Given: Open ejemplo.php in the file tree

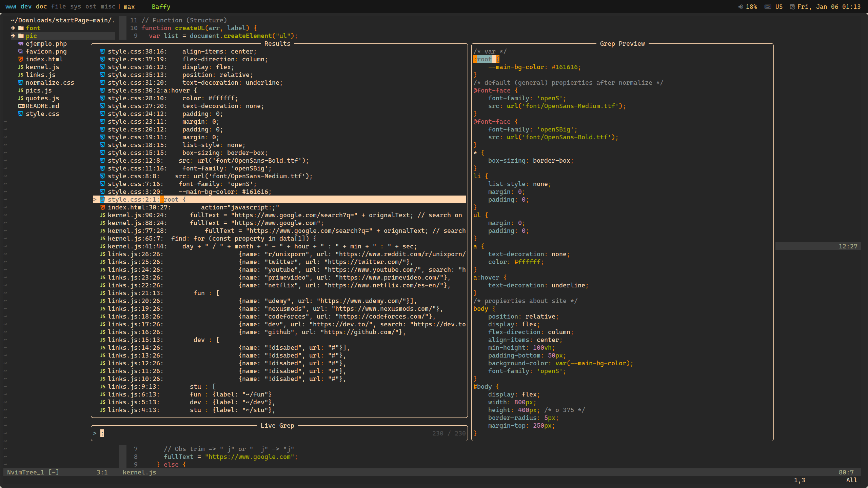Looking at the screenshot, I should click(x=46, y=44).
